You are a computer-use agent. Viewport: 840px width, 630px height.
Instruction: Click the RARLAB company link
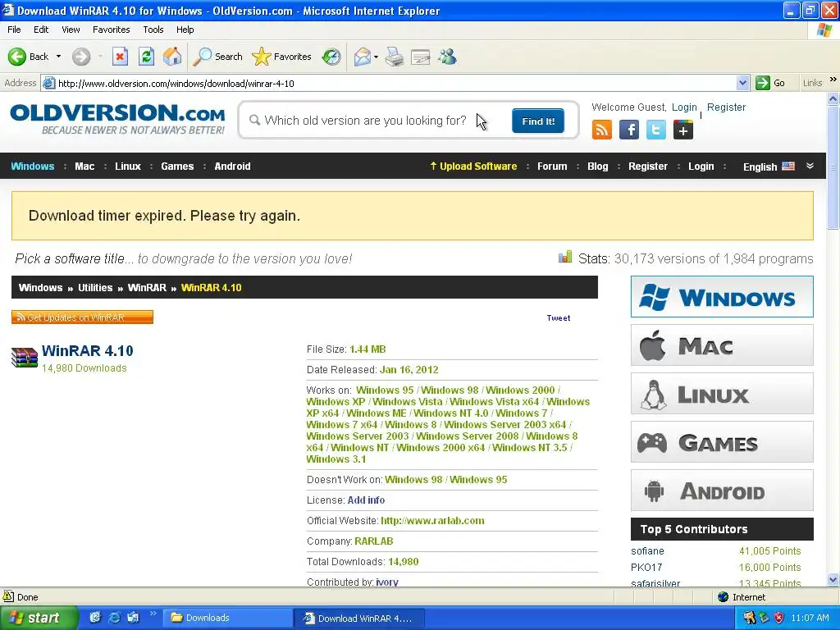click(373, 541)
